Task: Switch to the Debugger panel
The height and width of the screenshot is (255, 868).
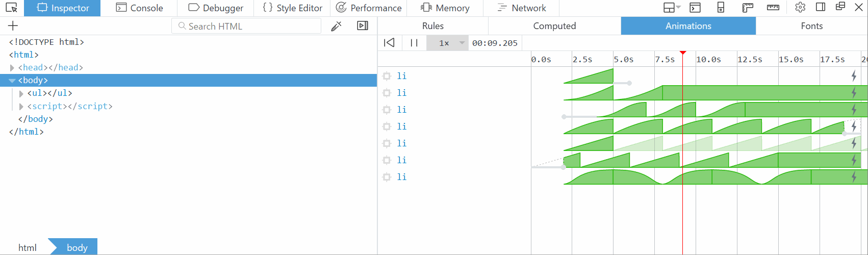Action: click(x=216, y=8)
